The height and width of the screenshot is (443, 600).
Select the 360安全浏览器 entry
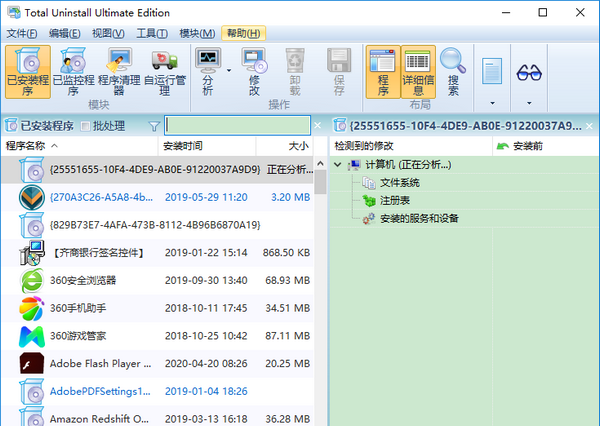(x=158, y=280)
